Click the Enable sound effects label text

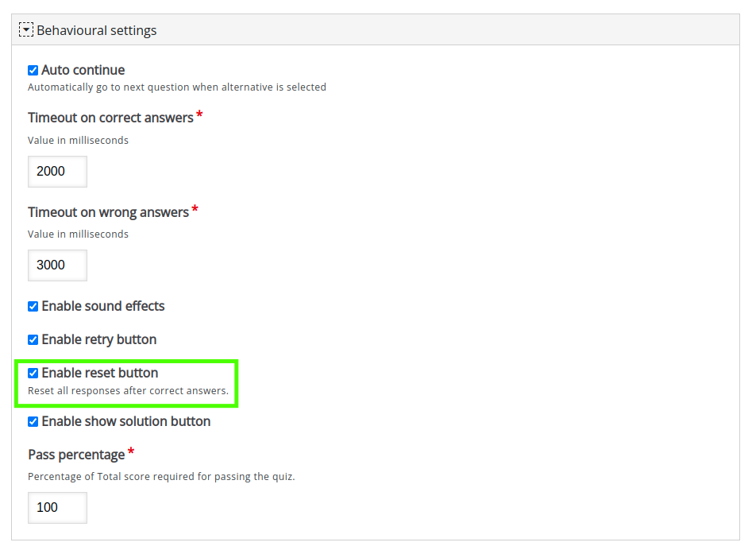coord(103,306)
